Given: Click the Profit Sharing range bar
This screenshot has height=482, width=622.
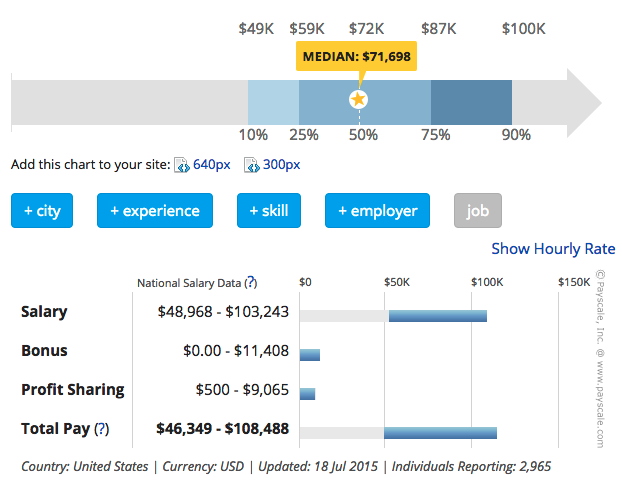Looking at the screenshot, I should [308, 394].
